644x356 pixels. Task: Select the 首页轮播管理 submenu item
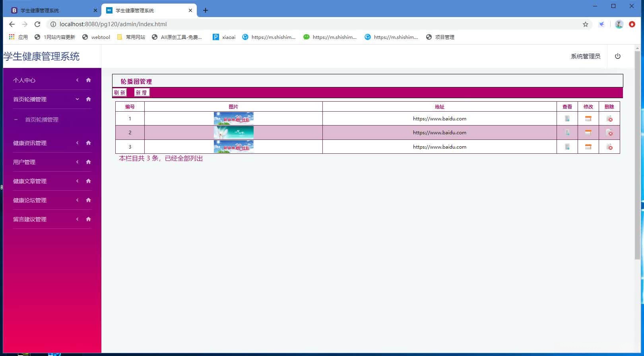click(x=42, y=120)
